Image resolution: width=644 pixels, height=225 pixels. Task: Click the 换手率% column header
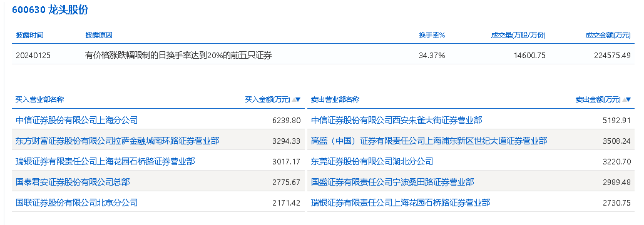[432, 35]
